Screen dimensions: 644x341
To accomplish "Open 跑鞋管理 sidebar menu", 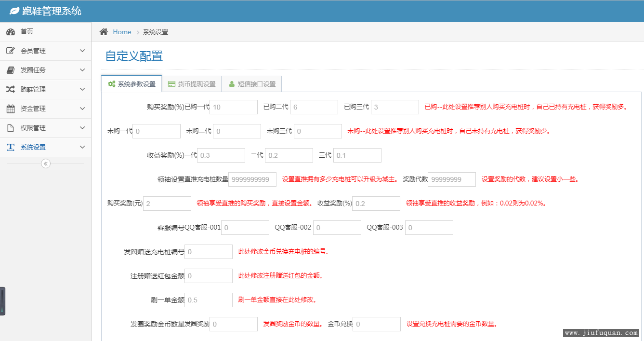I will click(45, 90).
